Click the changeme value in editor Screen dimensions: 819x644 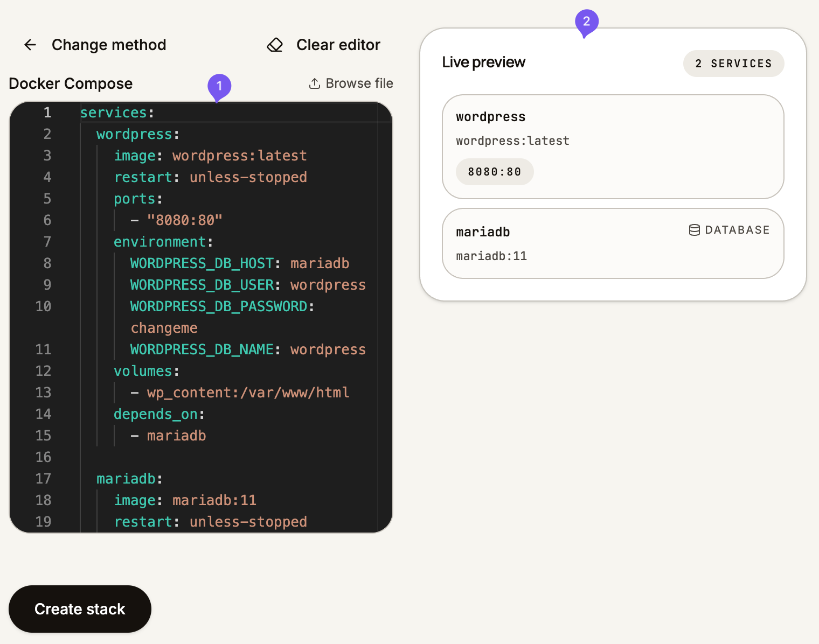(164, 328)
